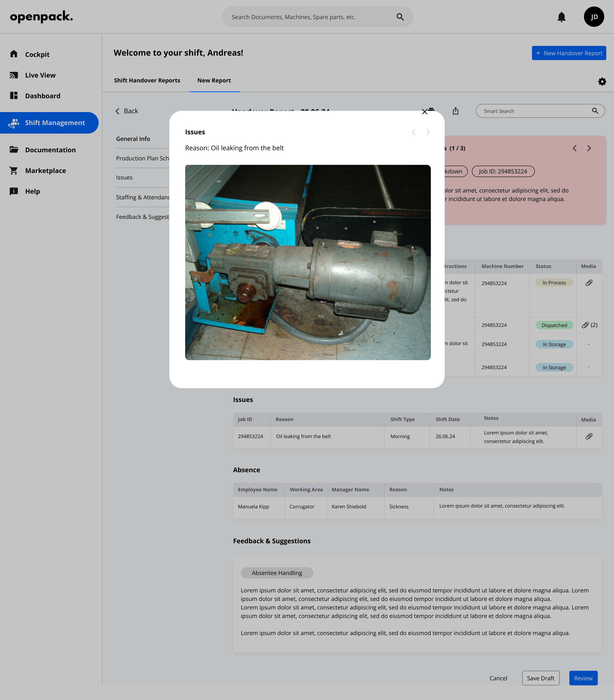Click the Sickness reason cell

click(399, 507)
